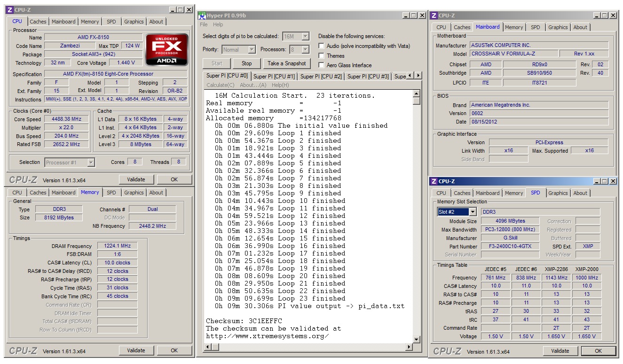Screen dimensions: 623x364
Task: Click the Stop button in Hyper PI
Action: coord(247,63)
